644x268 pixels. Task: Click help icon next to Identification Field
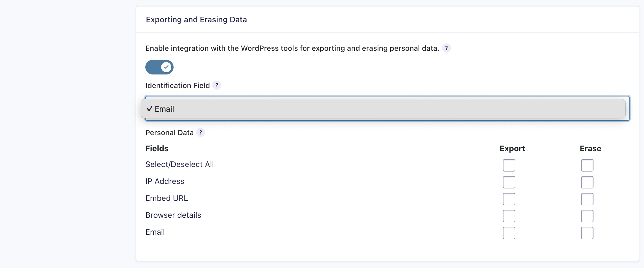coord(216,85)
